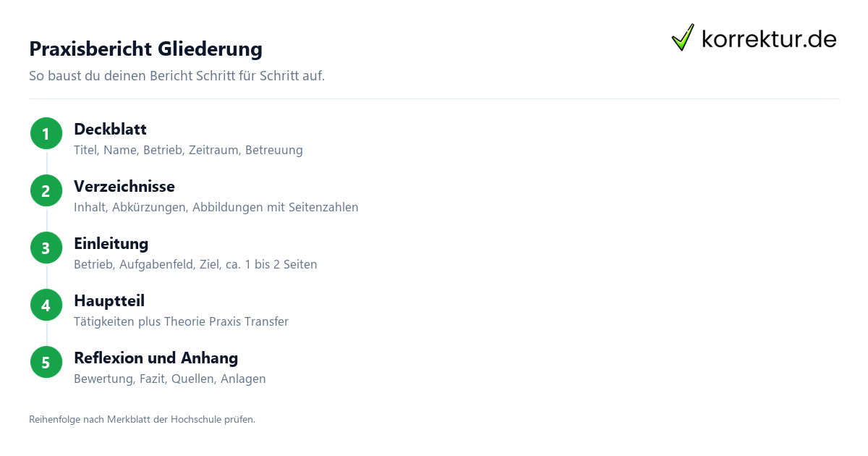The image size is (868, 456).
Task: Select the Theorie Praxis Transfer description
Action: click(181, 322)
